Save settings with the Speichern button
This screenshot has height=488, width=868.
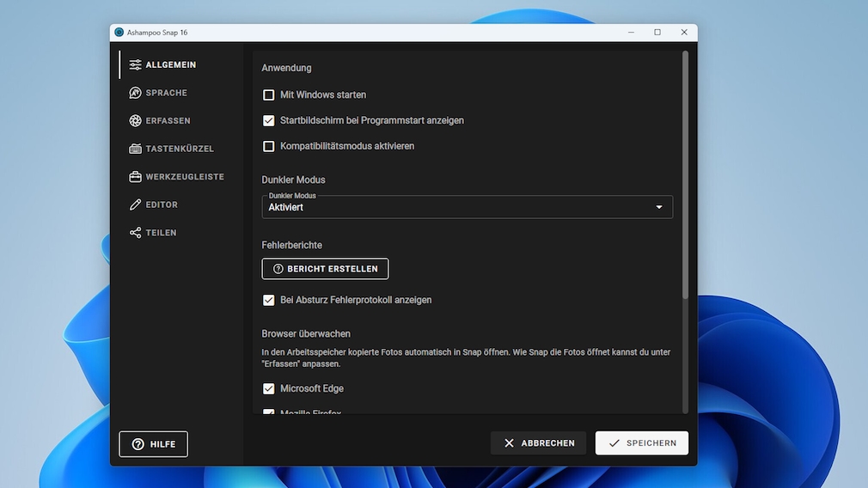pyautogui.click(x=641, y=443)
